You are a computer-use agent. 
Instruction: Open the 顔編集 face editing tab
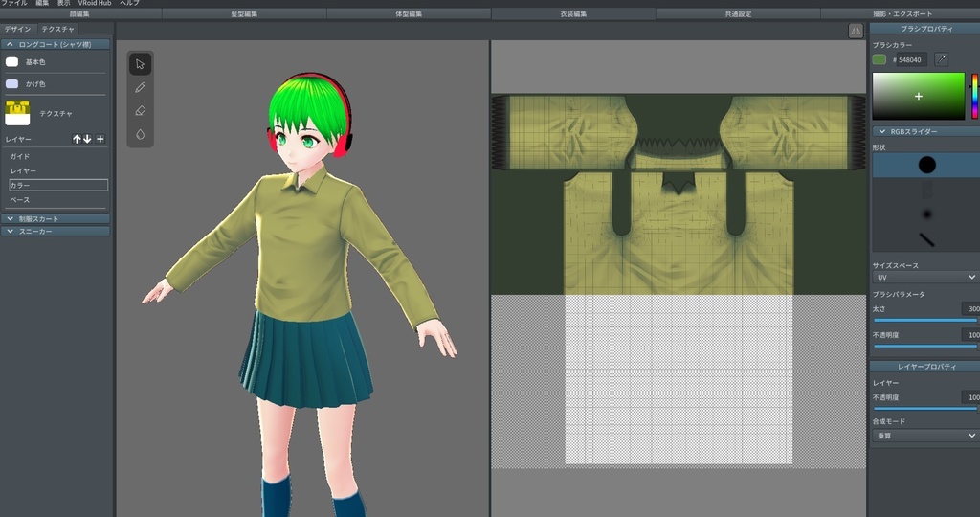pos(80,13)
